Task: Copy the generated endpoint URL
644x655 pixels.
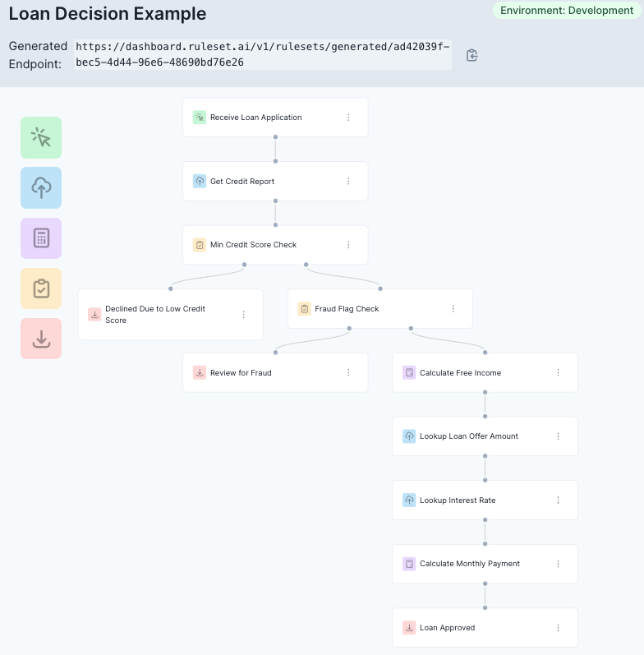Action: [472, 55]
